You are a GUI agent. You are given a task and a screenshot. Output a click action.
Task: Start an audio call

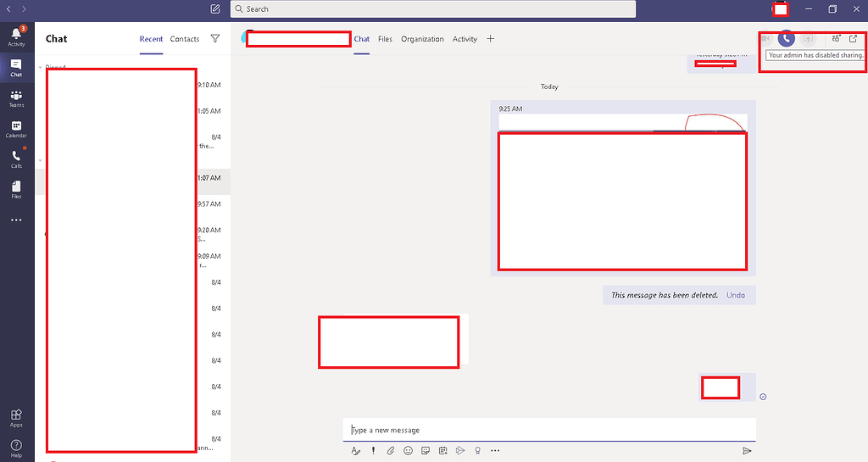click(x=786, y=38)
